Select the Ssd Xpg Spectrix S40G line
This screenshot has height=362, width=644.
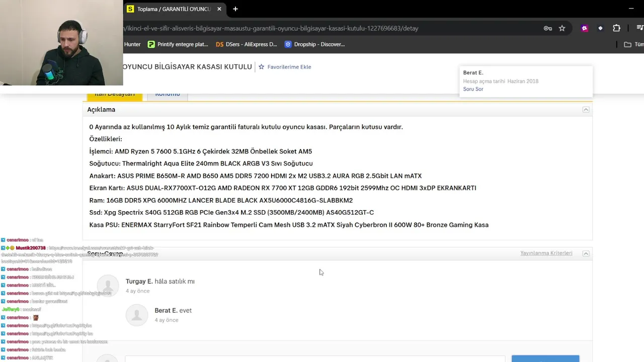[x=231, y=213]
